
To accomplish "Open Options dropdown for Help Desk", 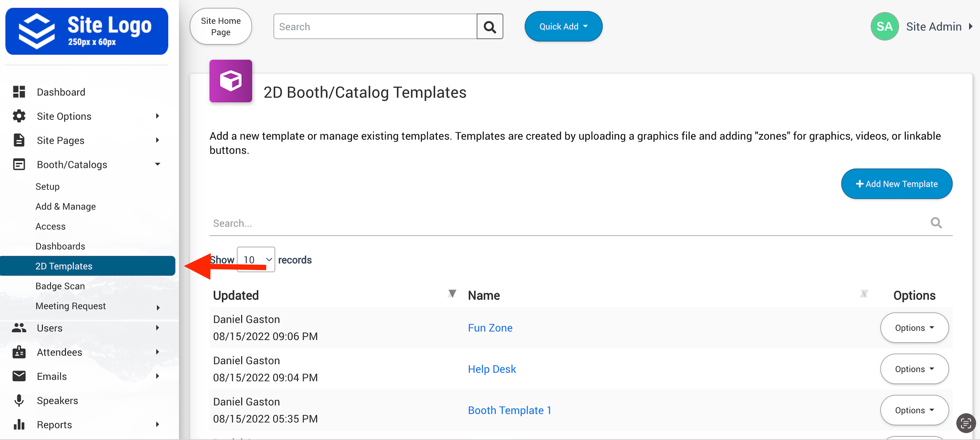I will [914, 369].
